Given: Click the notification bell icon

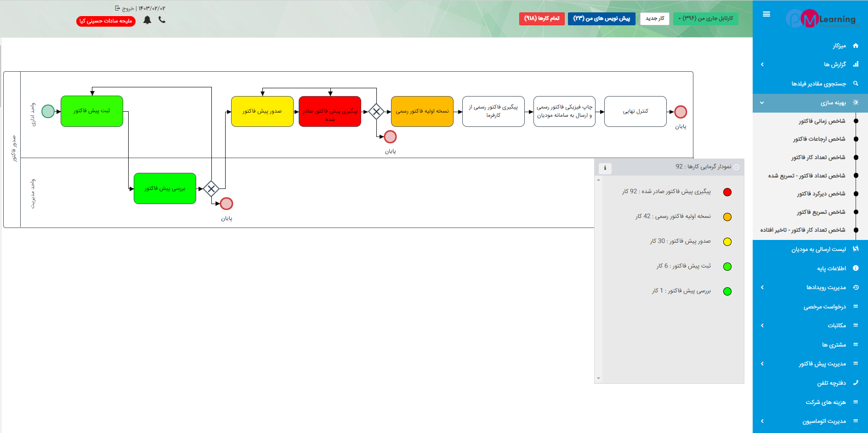Looking at the screenshot, I should point(147,20).
